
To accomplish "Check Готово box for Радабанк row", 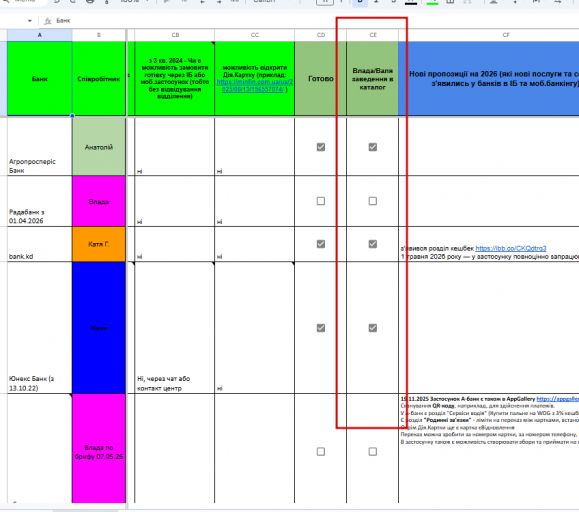I will [x=321, y=201].
